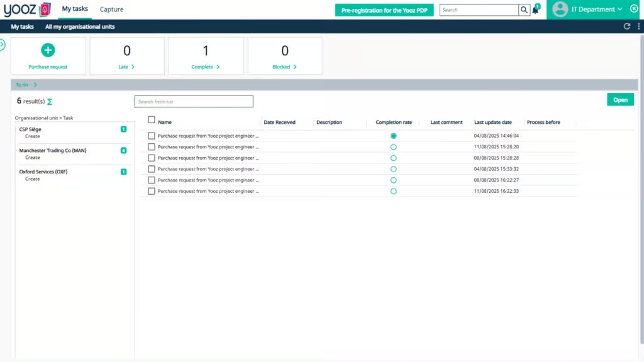Toggle the select-all checkbox in header
Image resolution: width=644 pixels, height=362 pixels.
[x=152, y=120]
